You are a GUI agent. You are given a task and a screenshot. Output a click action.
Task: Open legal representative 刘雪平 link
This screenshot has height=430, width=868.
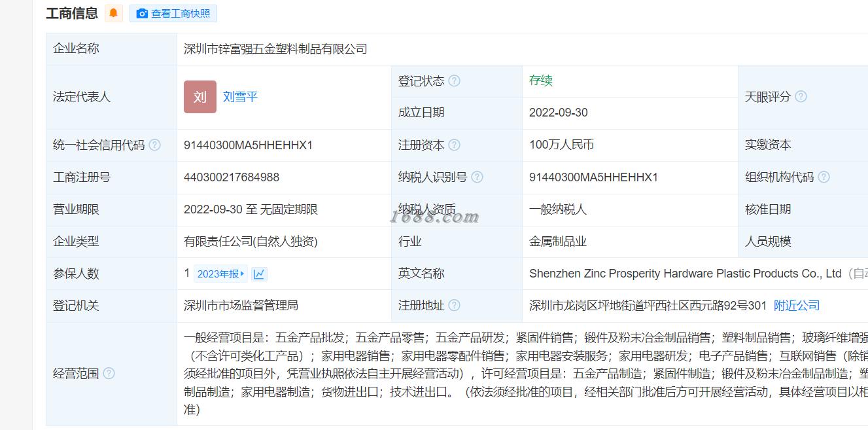pyautogui.click(x=240, y=97)
